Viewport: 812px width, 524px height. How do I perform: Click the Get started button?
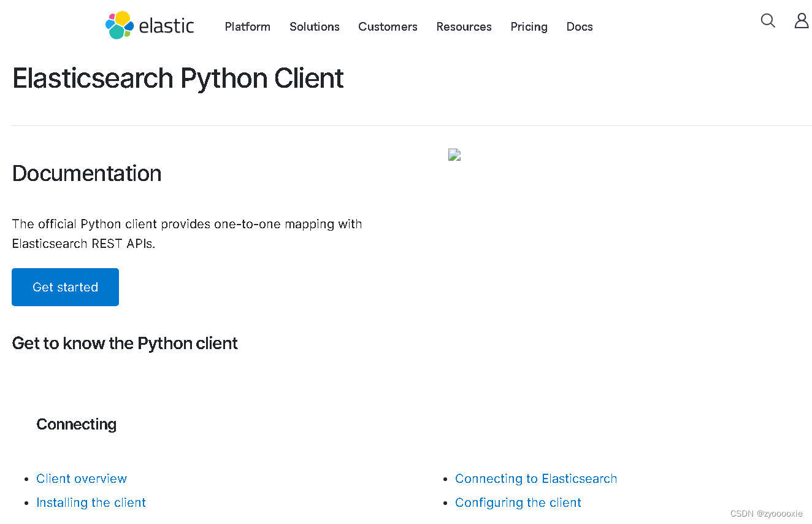pyautogui.click(x=65, y=287)
